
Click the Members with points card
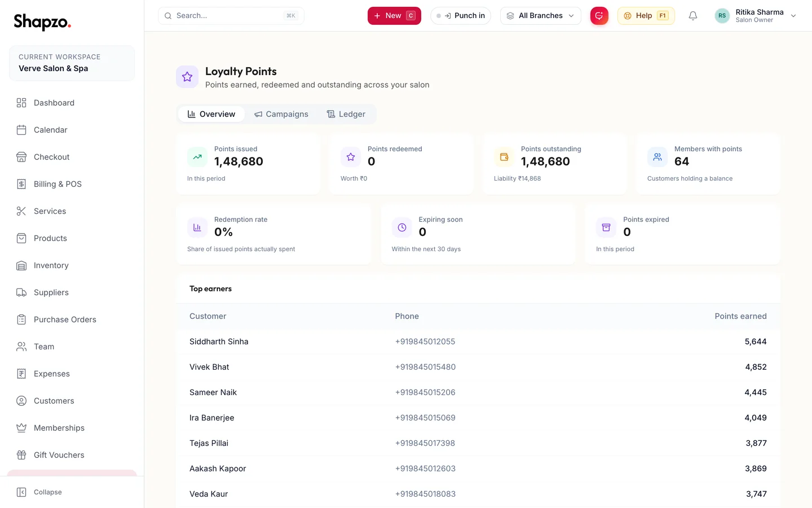(x=708, y=164)
